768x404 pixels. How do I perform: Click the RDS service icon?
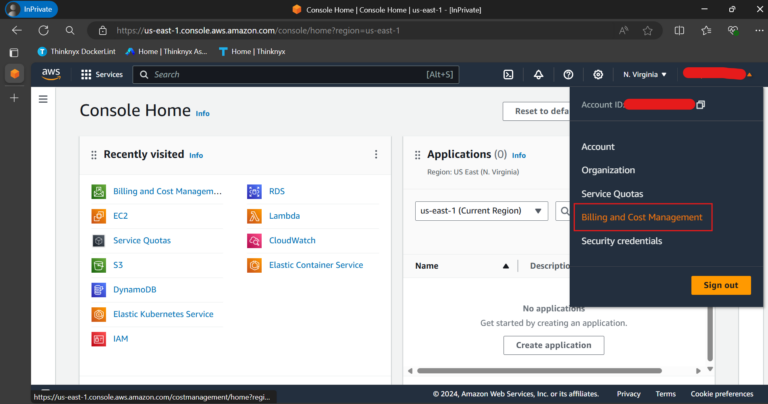pyautogui.click(x=254, y=191)
